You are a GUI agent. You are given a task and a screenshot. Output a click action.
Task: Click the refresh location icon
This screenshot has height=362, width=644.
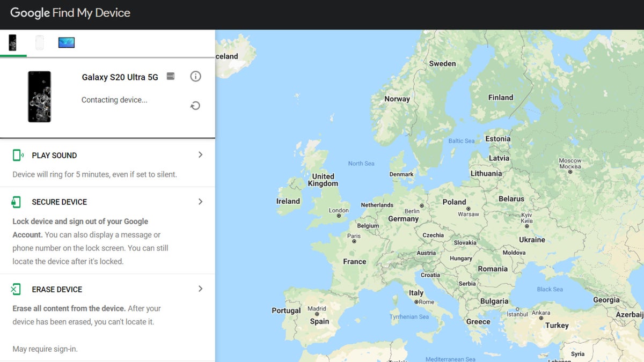click(x=195, y=106)
